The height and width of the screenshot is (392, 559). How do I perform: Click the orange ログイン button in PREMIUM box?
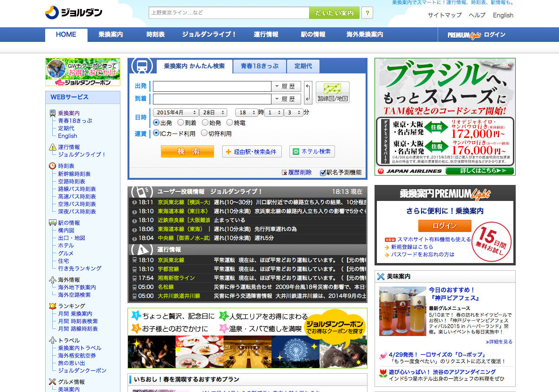[445, 226]
